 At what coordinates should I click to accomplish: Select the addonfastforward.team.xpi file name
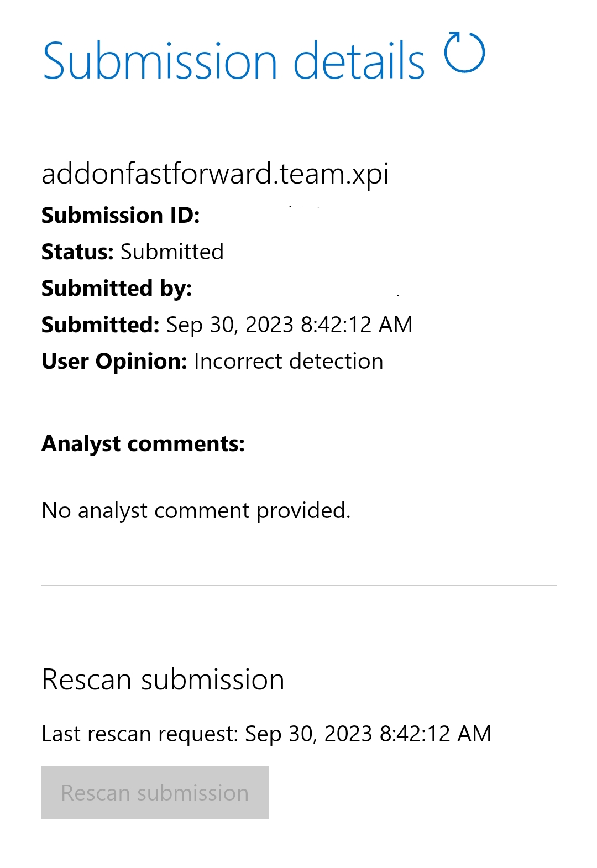216,173
